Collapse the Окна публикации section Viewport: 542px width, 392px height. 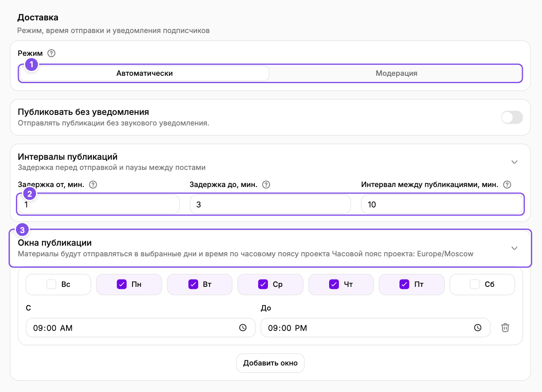click(514, 248)
